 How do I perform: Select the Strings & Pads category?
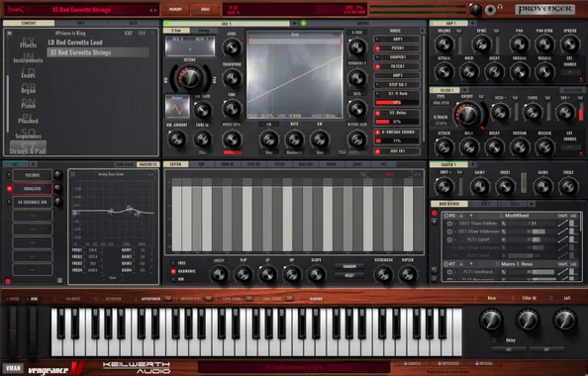pyautogui.click(x=28, y=148)
